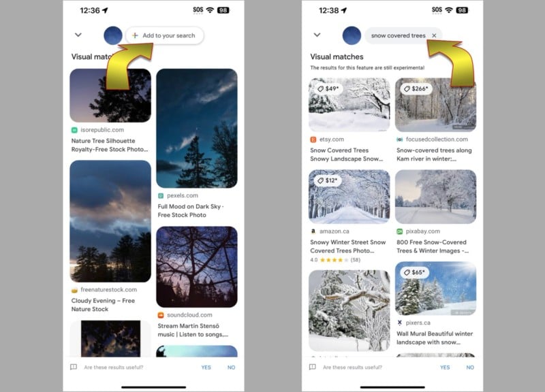Tap the left screen's circular source image thumbnail

(x=113, y=35)
